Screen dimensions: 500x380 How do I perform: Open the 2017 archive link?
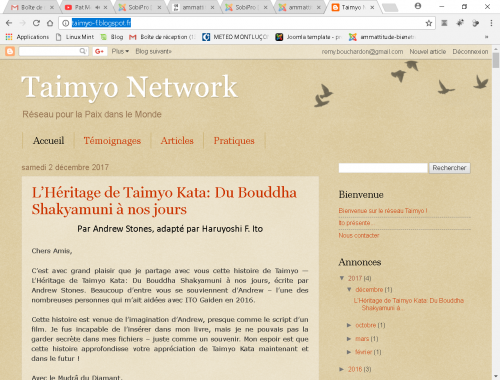point(355,278)
